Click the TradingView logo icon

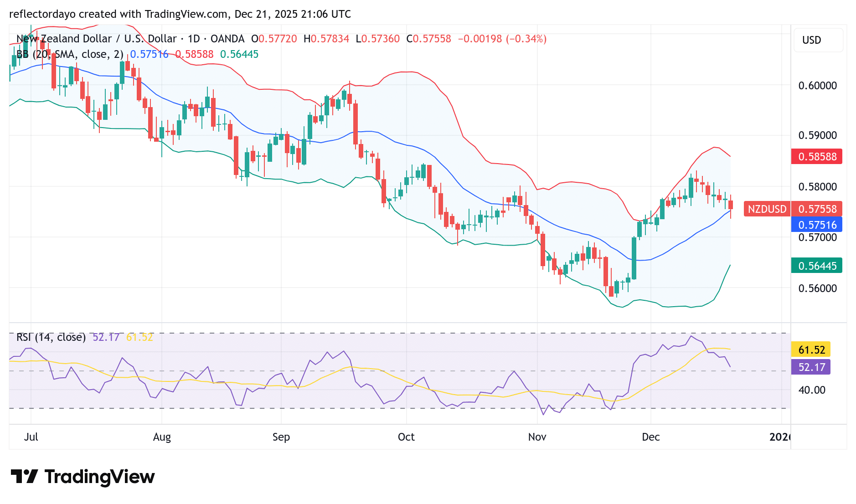[25, 477]
